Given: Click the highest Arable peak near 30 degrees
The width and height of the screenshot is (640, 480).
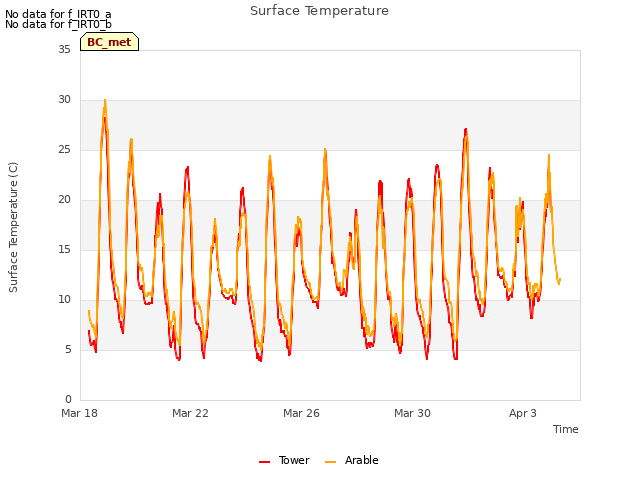Looking at the screenshot, I should [105, 100].
